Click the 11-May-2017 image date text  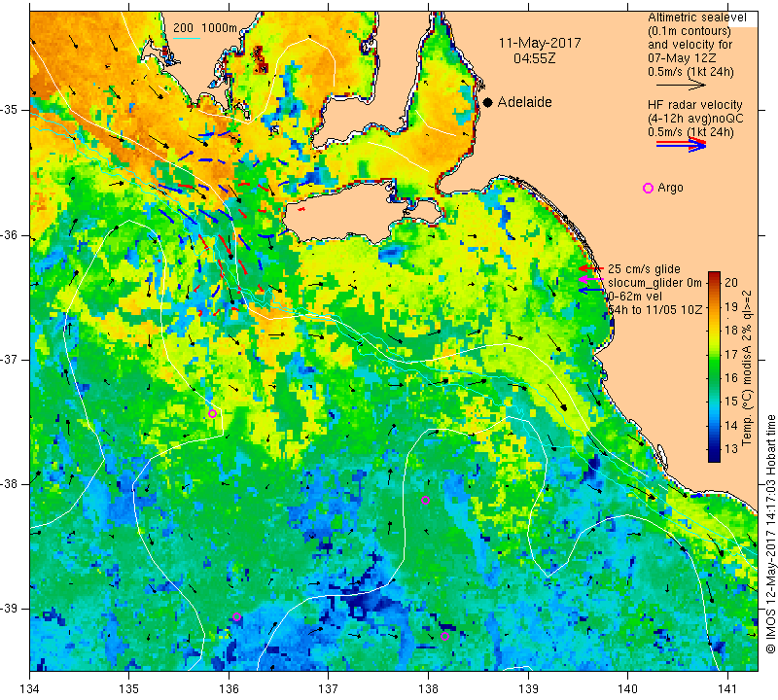tap(540, 43)
